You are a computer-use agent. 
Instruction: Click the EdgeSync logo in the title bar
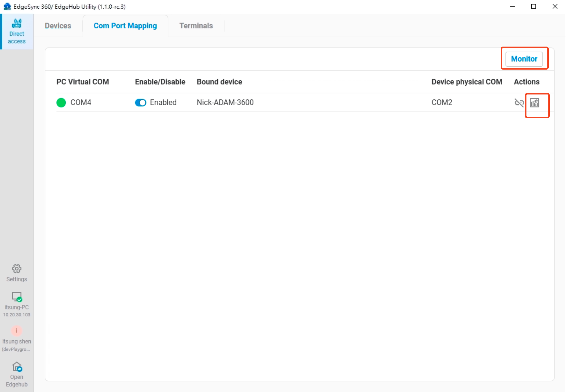pos(7,6)
